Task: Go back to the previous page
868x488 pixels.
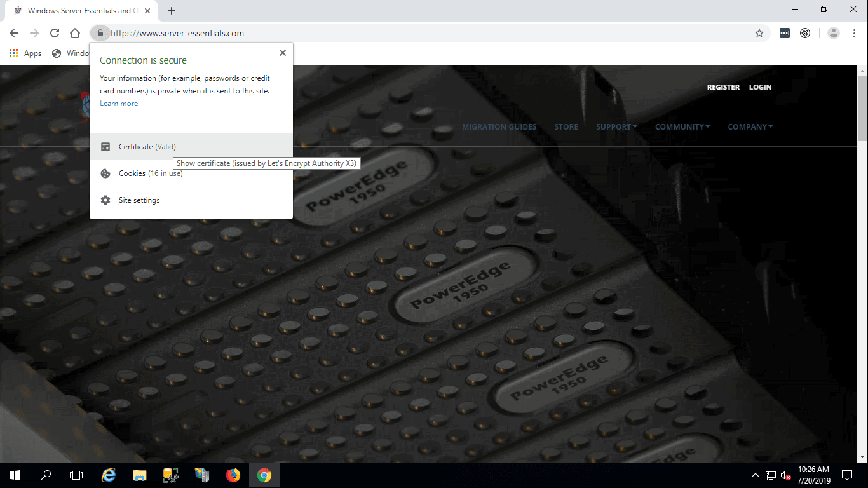Action: 14,33
